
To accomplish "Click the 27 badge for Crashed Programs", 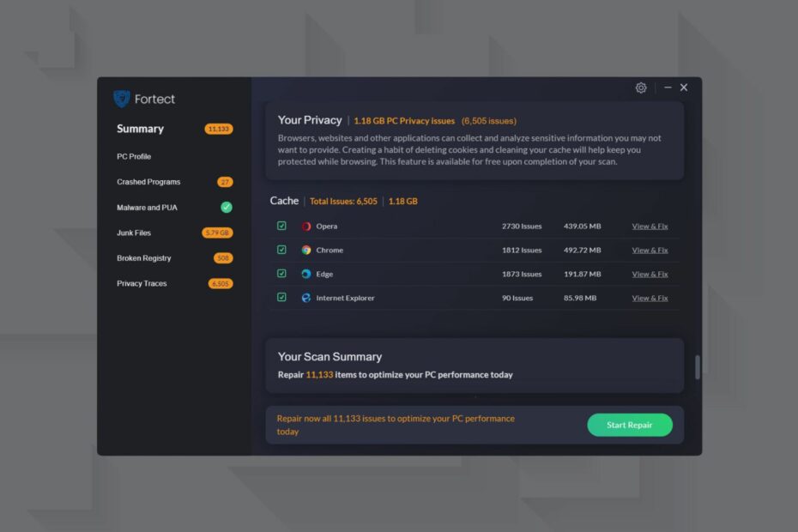I will (225, 182).
